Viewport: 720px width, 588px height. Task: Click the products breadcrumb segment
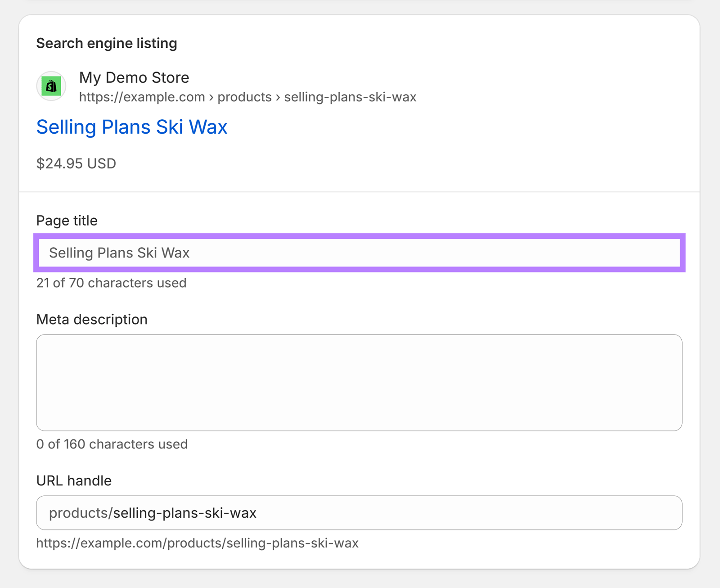click(x=243, y=97)
